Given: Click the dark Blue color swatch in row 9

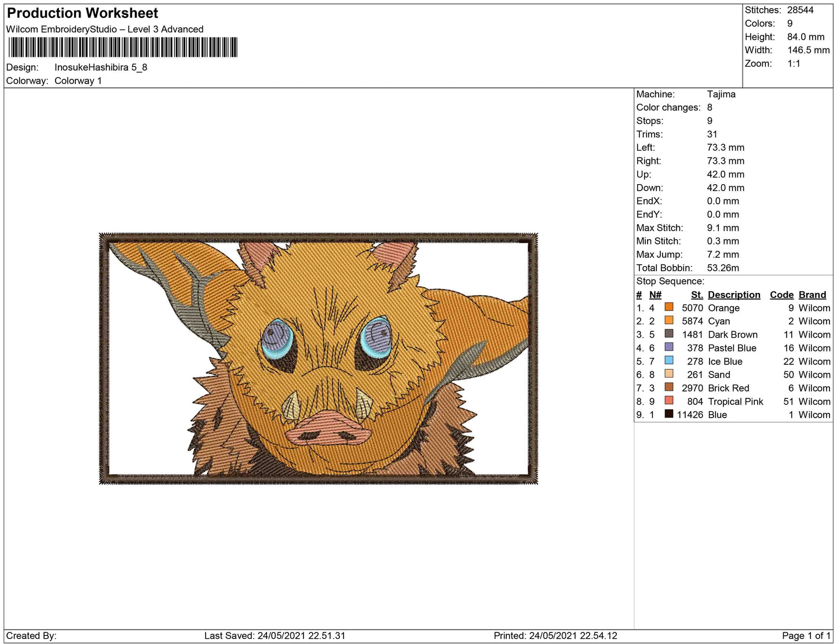Looking at the screenshot, I should 669,414.
